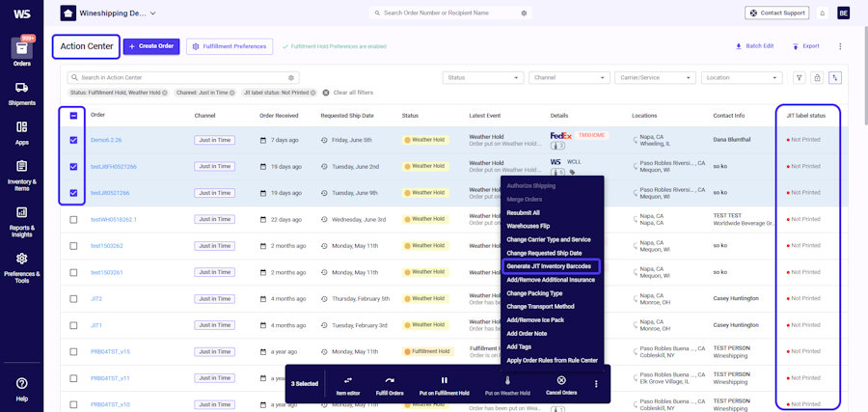Click the WS logo
The image size is (868, 412).
click(x=21, y=14)
